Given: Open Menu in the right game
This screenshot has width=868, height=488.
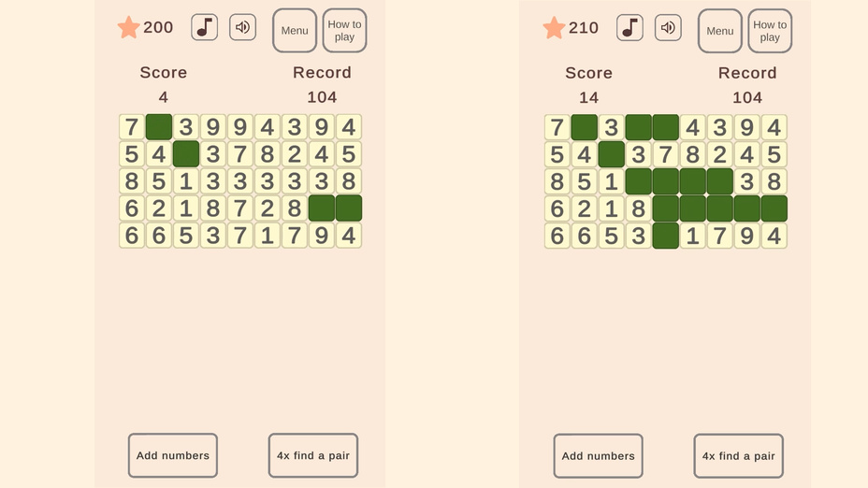Looking at the screenshot, I should [720, 31].
